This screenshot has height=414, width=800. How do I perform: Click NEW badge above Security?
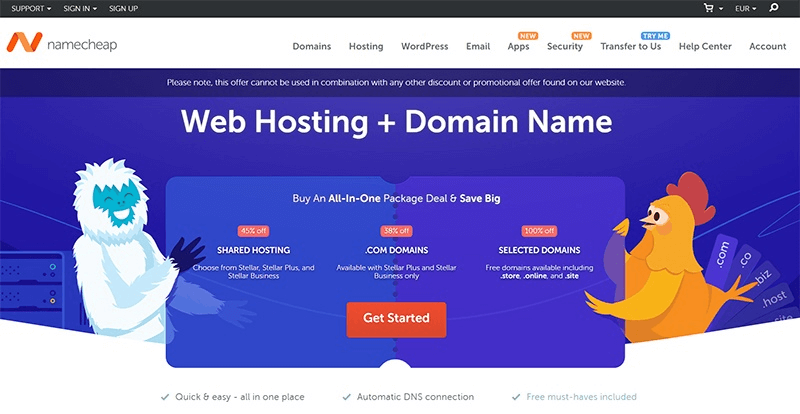point(581,36)
